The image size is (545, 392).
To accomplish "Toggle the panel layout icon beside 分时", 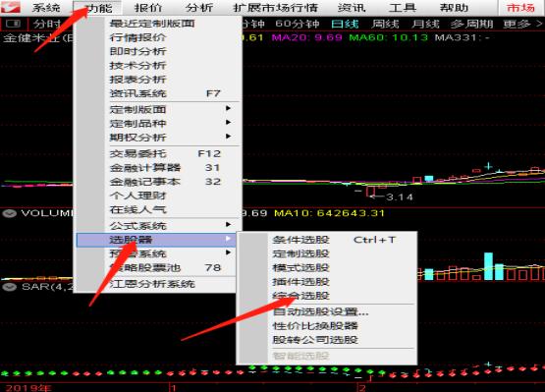I will (x=14, y=24).
